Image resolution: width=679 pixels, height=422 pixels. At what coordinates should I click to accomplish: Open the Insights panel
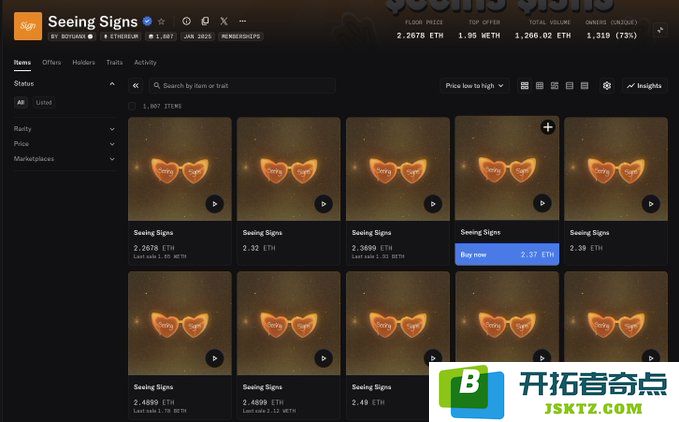644,86
